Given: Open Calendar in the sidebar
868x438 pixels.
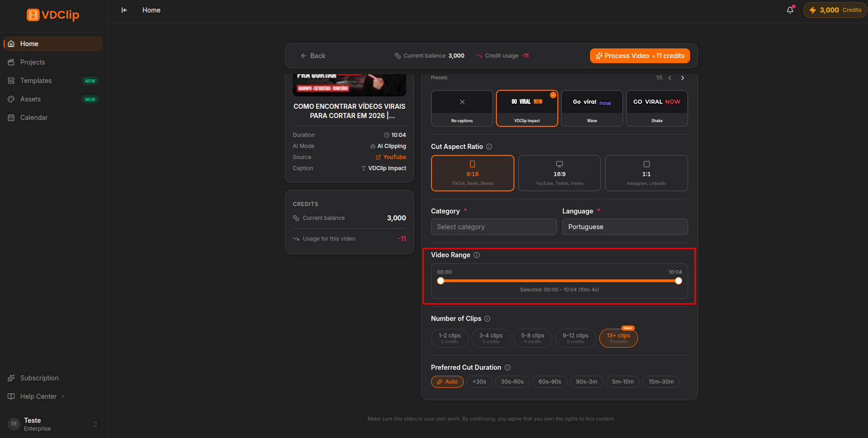Looking at the screenshot, I should pos(53,118).
